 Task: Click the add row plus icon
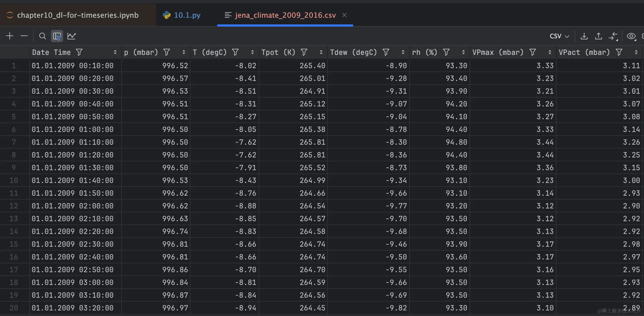pos(10,36)
